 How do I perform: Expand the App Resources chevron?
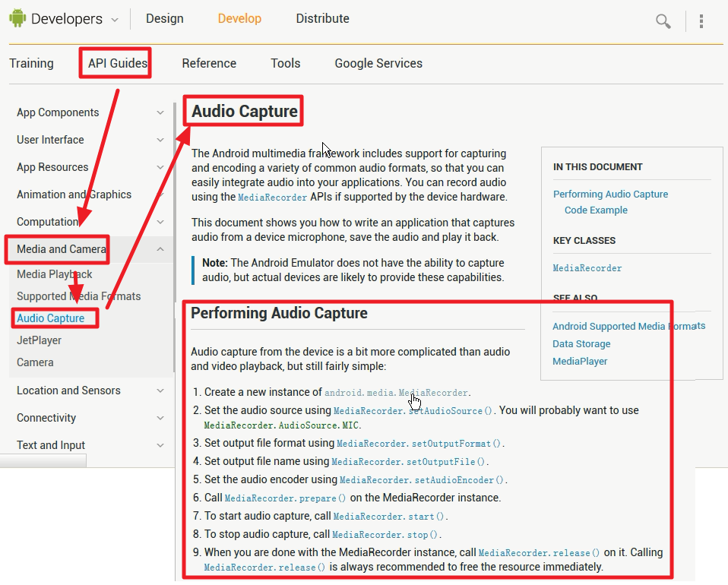(160, 167)
